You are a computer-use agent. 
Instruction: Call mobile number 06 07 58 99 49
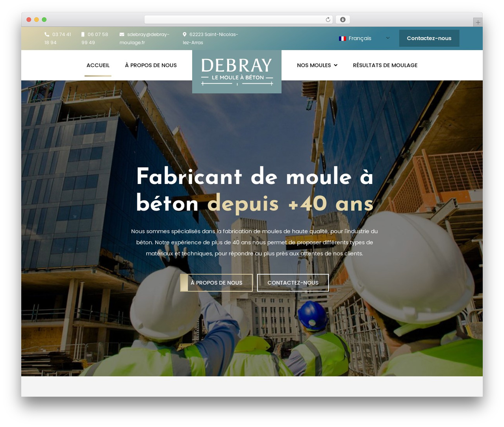94,39
